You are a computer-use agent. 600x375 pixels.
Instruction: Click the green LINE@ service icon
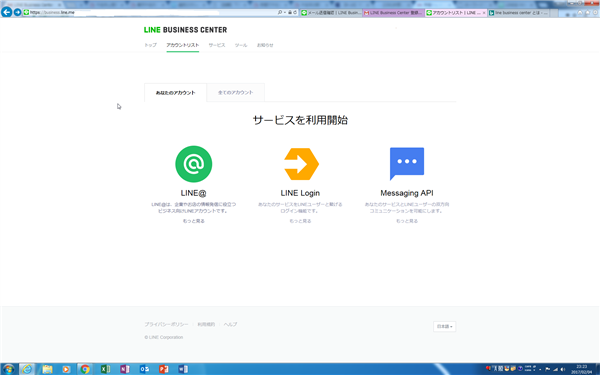point(194,164)
